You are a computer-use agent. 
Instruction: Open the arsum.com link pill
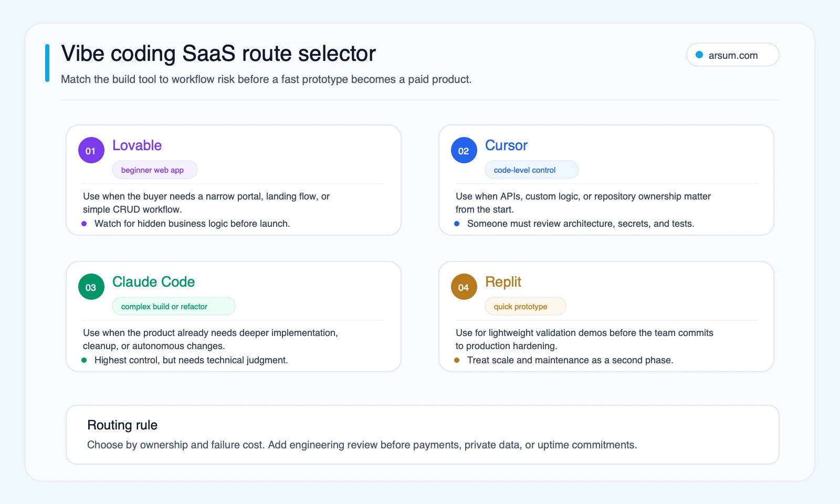(732, 55)
